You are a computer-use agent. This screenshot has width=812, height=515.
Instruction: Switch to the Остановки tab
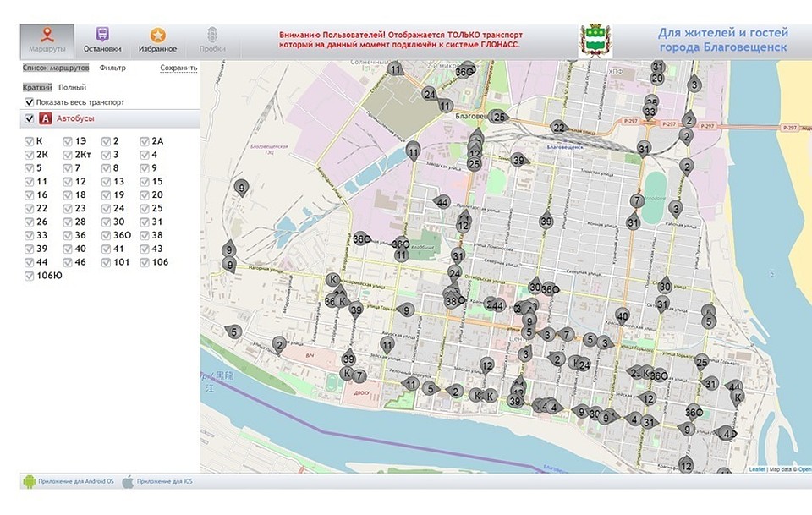click(102, 41)
